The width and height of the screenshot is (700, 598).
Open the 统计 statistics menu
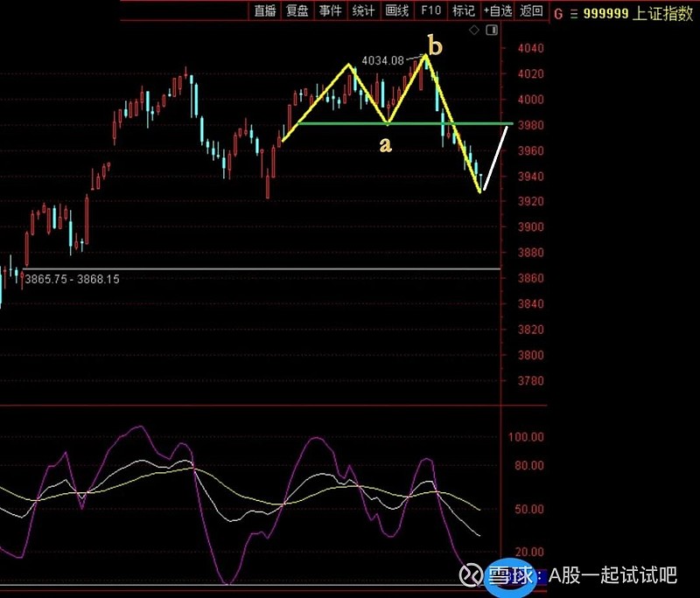coord(363,10)
